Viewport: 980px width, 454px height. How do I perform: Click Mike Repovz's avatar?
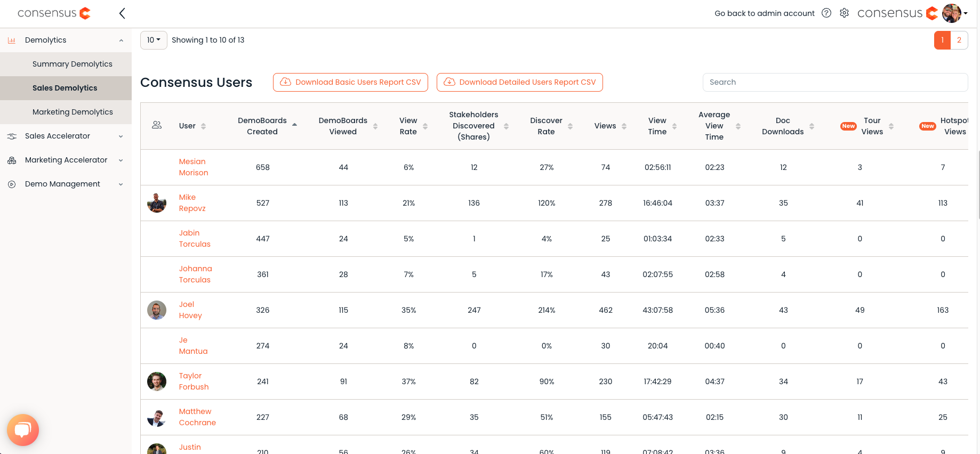[x=157, y=203]
